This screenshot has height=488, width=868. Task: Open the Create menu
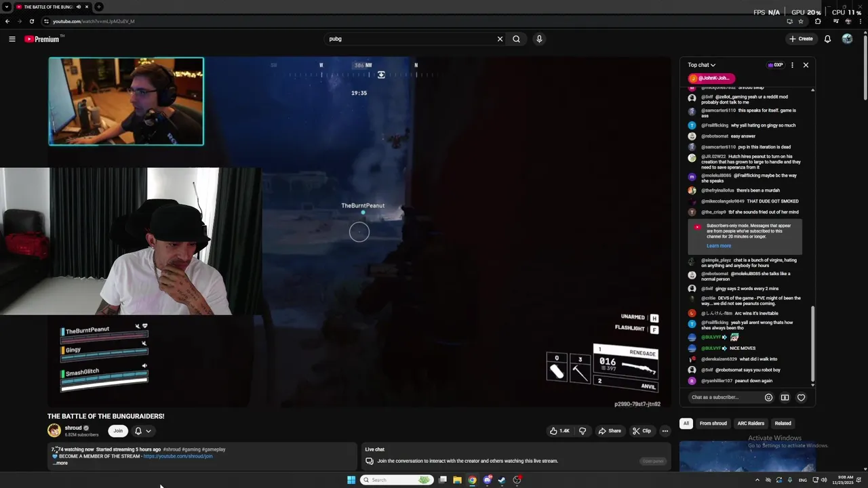(801, 39)
